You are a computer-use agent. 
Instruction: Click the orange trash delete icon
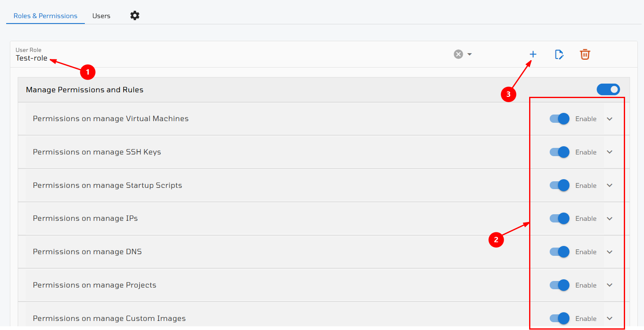pyautogui.click(x=585, y=54)
